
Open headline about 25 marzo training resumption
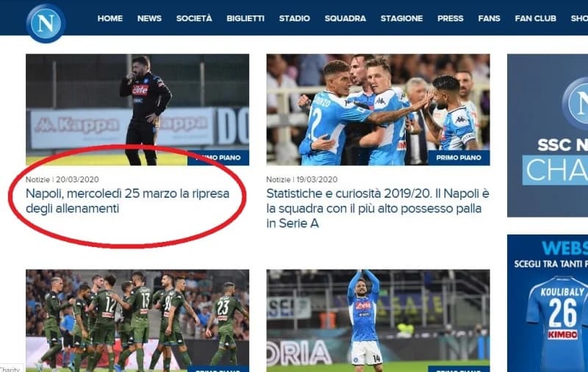pos(127,201)
